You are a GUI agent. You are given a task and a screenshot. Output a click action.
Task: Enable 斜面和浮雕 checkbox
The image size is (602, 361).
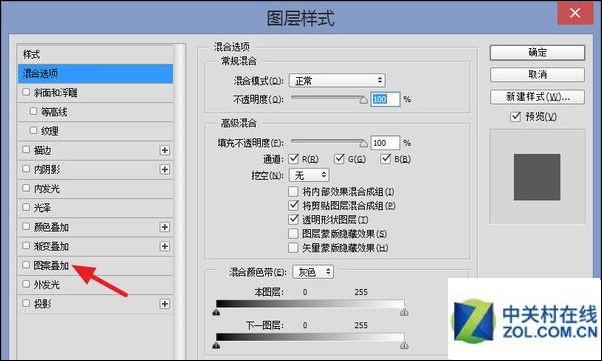[26, 92]
